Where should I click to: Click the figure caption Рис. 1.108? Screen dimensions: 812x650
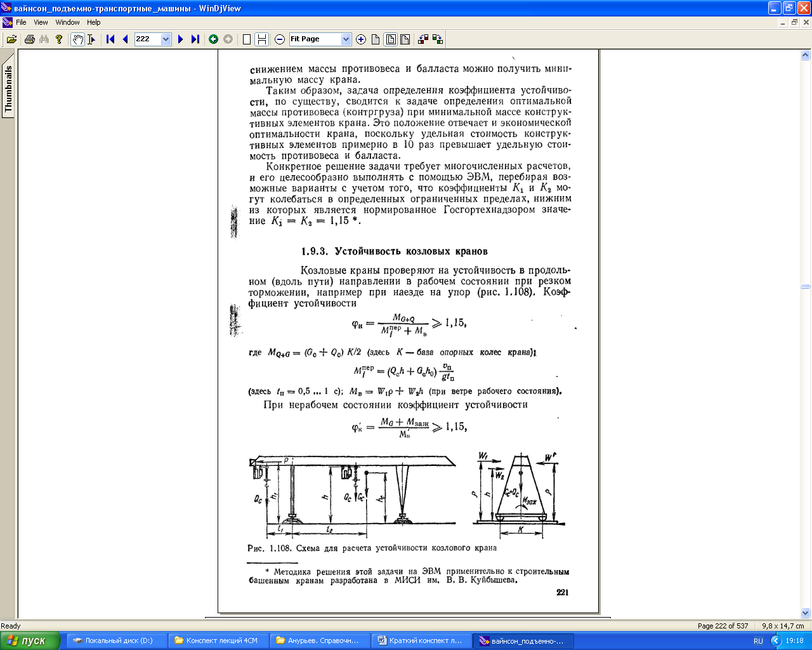372,548
